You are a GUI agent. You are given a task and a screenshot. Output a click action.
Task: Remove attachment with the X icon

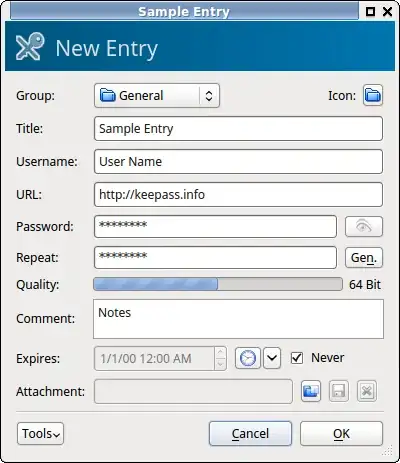(367, 391)
